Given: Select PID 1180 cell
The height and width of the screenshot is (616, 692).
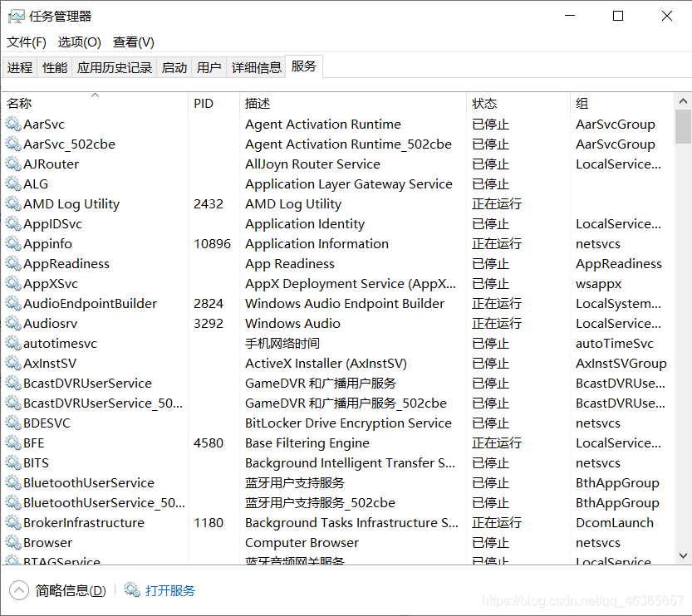Looking at the screenshot, I should click(x=209, y=523).
